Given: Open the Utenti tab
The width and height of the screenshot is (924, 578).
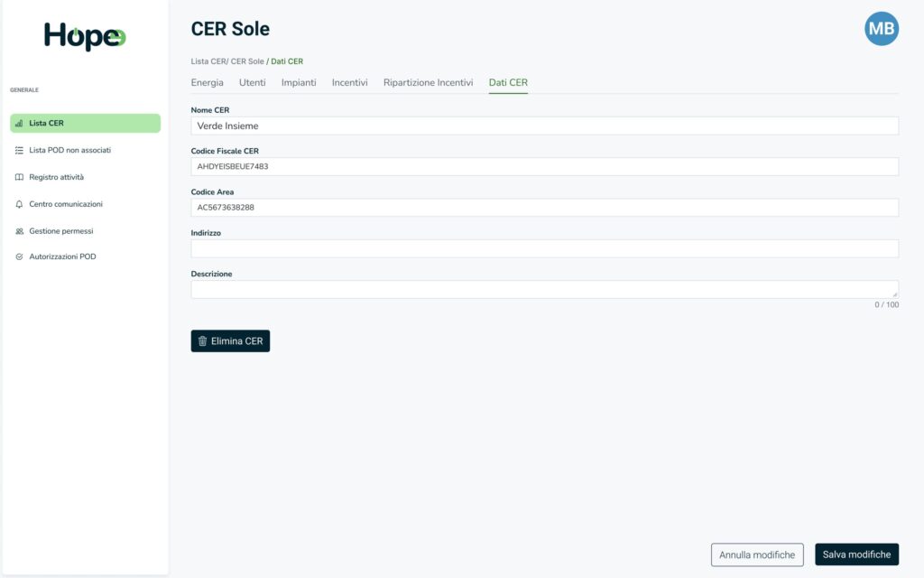Looking at the screenshot, I should 252,82.
